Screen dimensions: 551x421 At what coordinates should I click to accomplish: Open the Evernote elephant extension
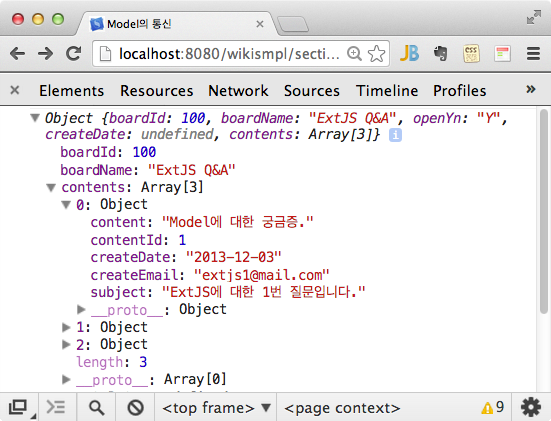[440, 54]
